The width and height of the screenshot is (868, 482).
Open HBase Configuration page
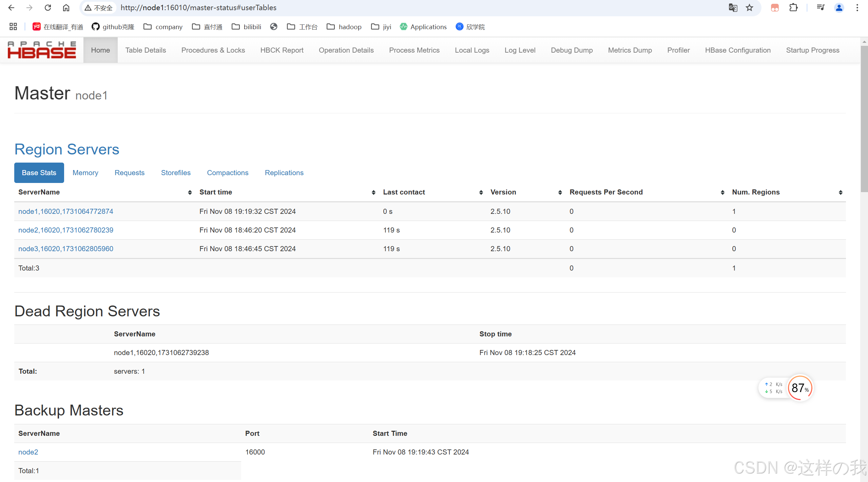click(737, 50)
